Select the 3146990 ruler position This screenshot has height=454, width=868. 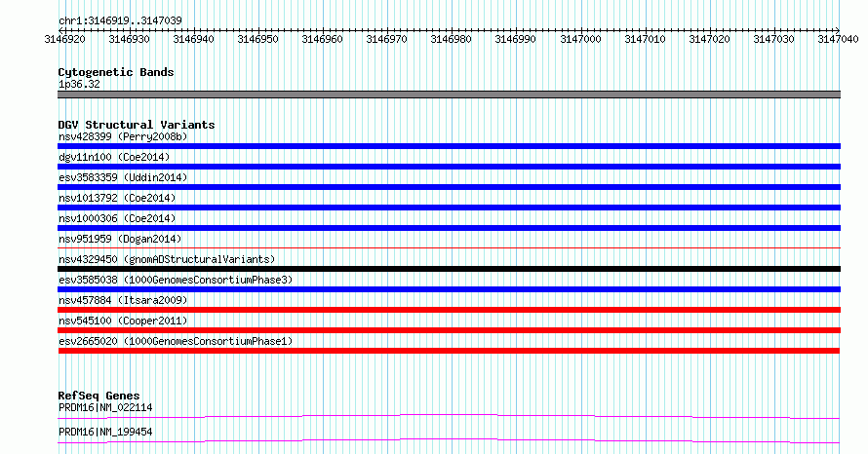515,39
